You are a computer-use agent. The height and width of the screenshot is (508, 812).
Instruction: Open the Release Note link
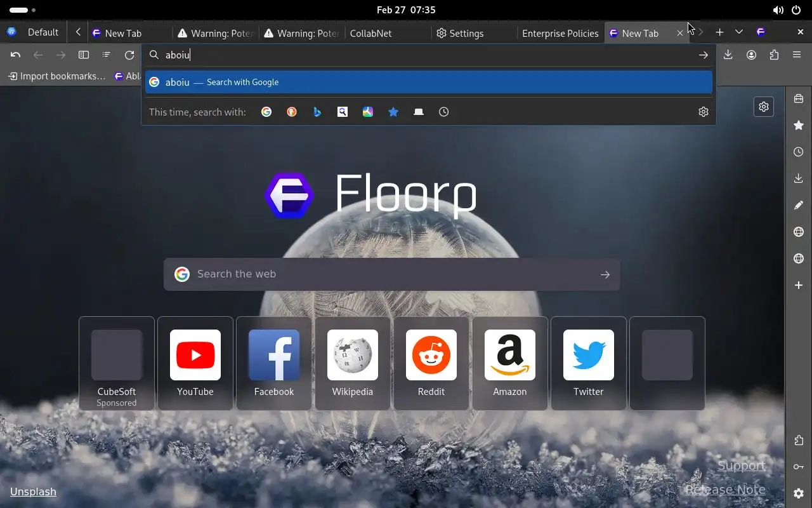[x=725, y=490]
